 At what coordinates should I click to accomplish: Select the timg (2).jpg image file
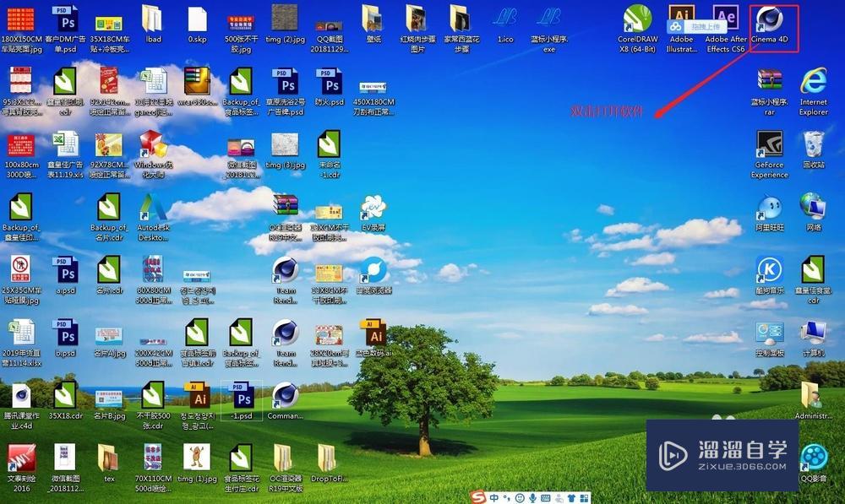coord(285,24)
